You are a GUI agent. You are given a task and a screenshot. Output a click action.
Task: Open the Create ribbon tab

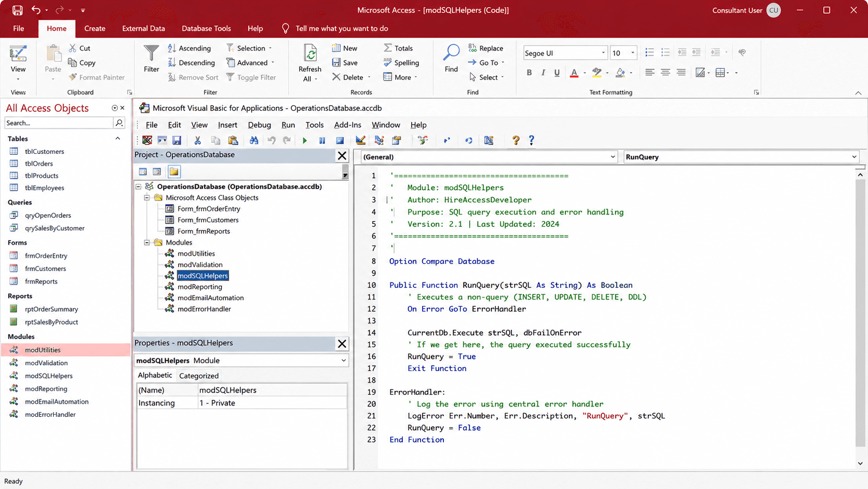[94, 29]
